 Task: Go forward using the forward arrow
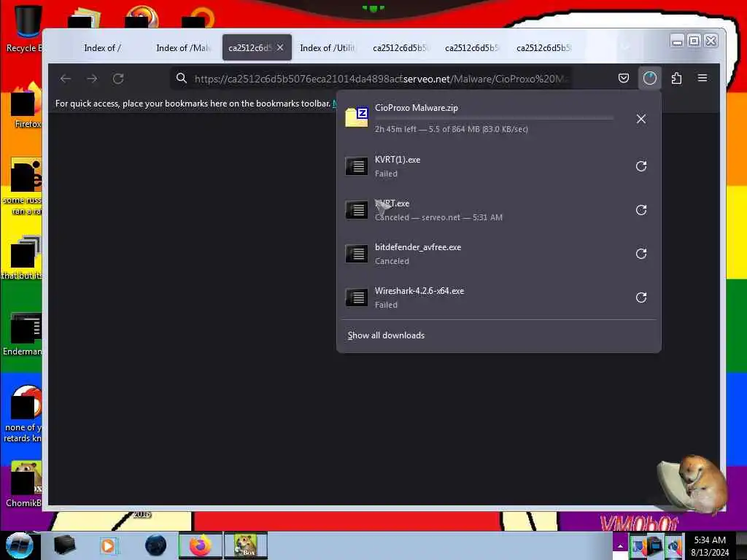coord(92,79)
